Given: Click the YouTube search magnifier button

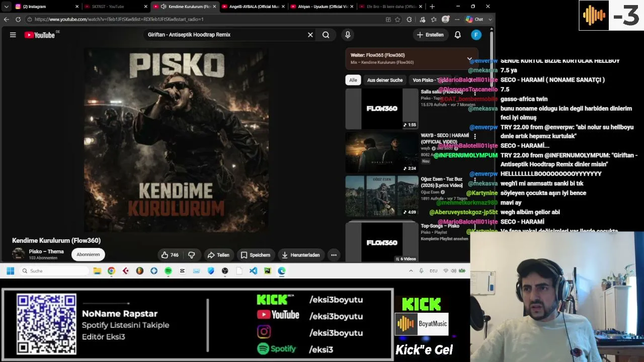Looking at the screenshot, I should [326, 35].
